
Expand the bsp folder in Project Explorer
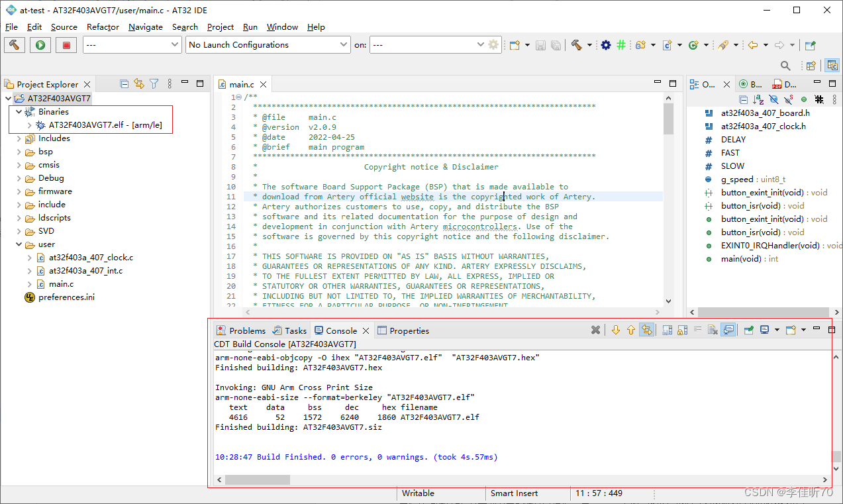19,151
